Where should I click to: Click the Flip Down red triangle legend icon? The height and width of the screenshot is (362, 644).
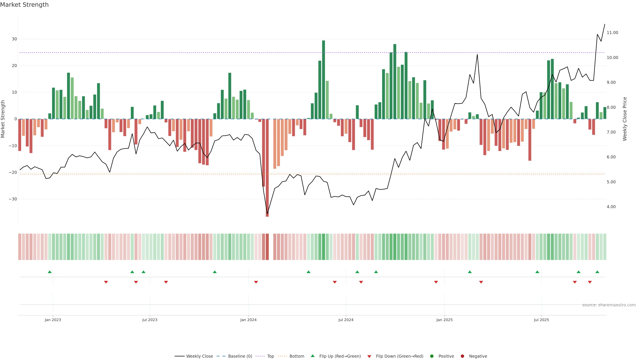pos(369,356)
